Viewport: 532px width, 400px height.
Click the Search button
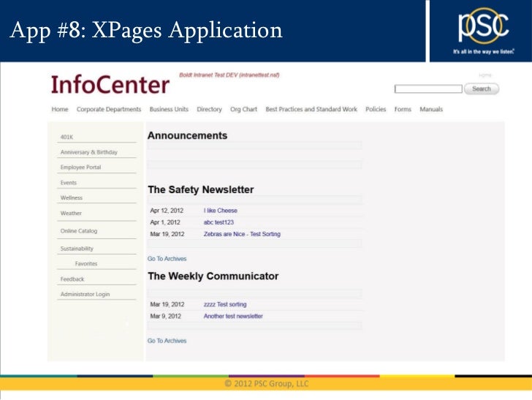click(x=481, y=89)
